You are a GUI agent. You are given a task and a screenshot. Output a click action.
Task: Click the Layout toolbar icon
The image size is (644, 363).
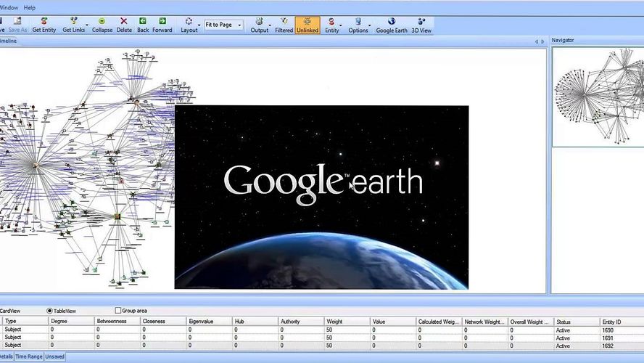click(x=189, y=25)
